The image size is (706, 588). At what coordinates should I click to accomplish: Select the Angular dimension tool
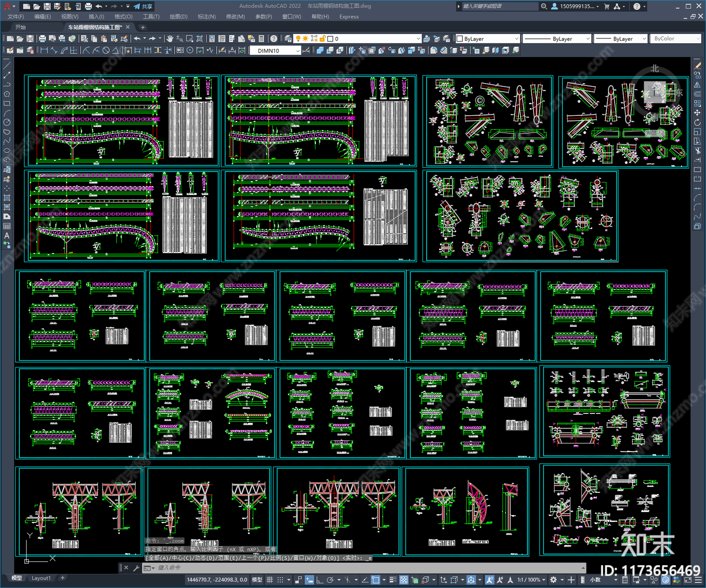(x=116, y=50)
